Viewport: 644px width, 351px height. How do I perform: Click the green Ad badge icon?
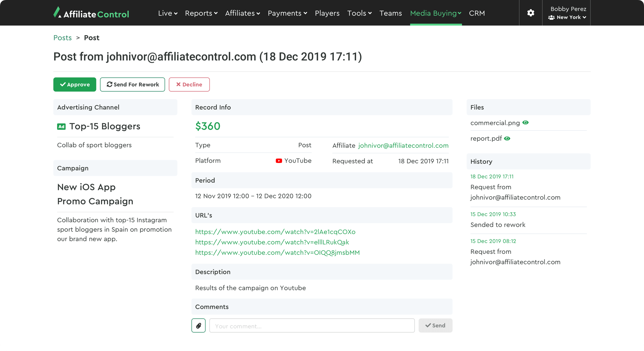click(61, 127)
